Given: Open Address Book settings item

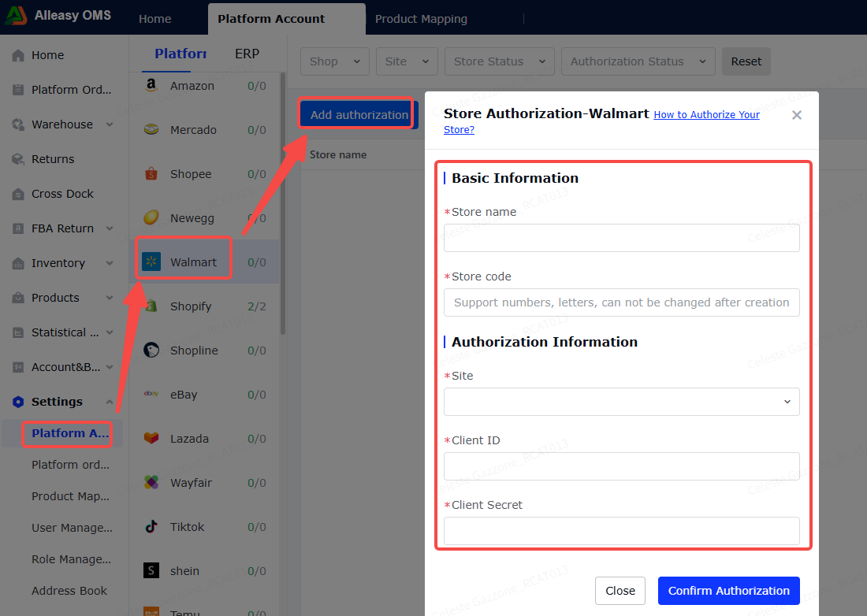Looking at the screenshot, I should pos(69,591).
